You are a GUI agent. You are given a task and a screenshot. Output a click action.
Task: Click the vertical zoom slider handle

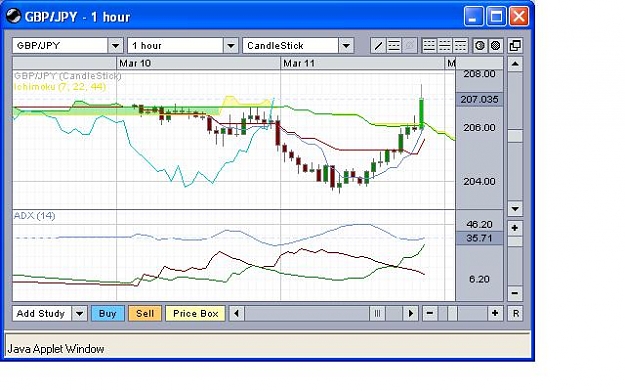pos(515,242)
